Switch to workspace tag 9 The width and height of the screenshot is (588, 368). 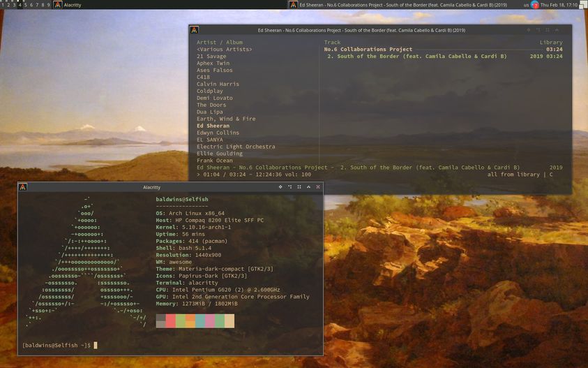(x=48, y=4)
